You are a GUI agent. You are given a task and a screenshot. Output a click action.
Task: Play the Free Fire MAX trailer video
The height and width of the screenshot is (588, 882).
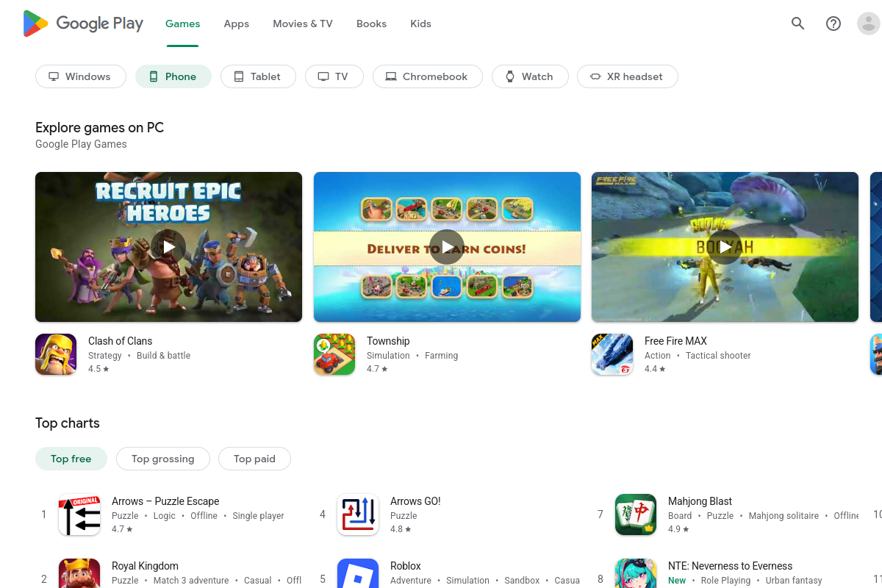pos(725,247)
